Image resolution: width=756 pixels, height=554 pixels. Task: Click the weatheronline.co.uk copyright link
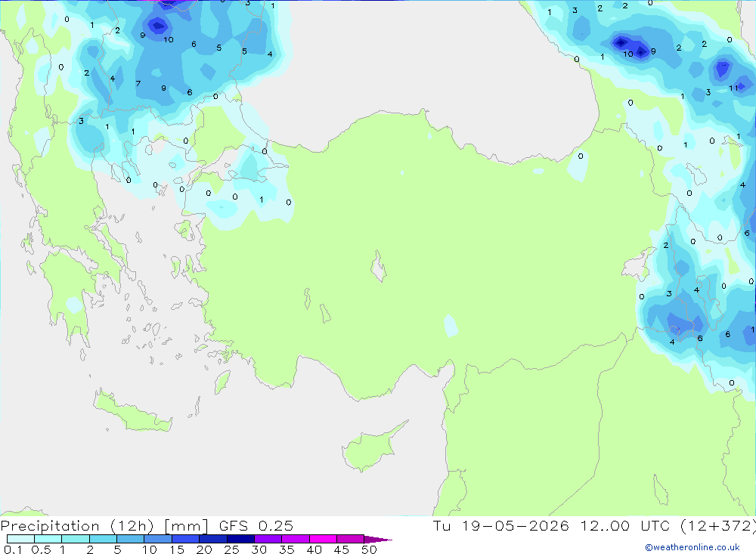pyautogui.click(x=692, y=547)
